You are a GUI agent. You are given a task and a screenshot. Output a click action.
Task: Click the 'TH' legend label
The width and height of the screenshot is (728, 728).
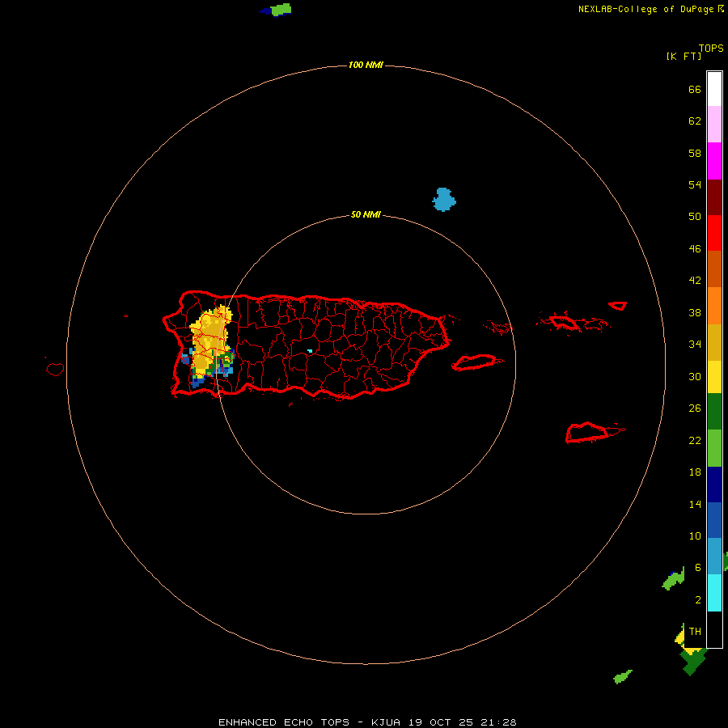tap(695, 631)
